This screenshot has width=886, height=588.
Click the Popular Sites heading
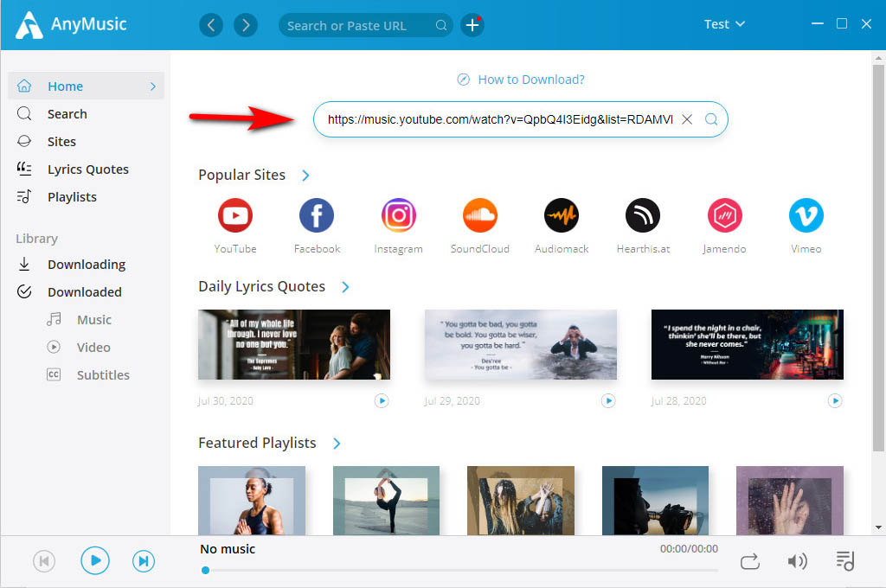(242, 175)
